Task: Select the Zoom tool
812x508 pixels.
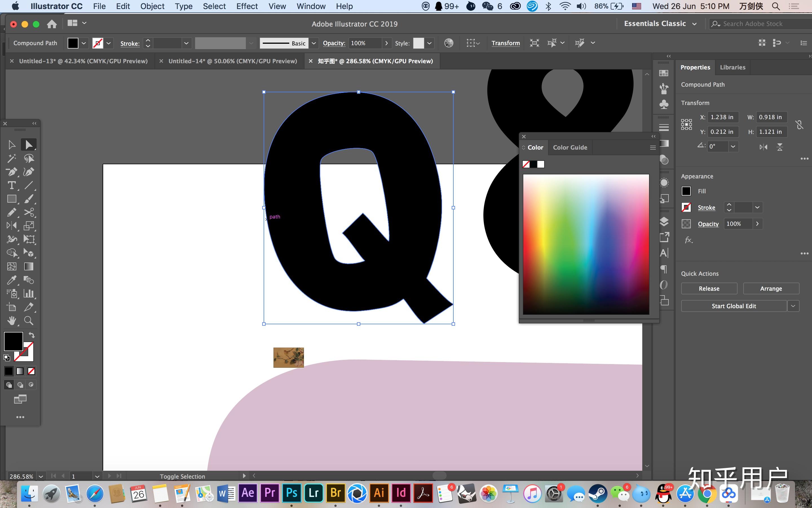Action: 29,321
